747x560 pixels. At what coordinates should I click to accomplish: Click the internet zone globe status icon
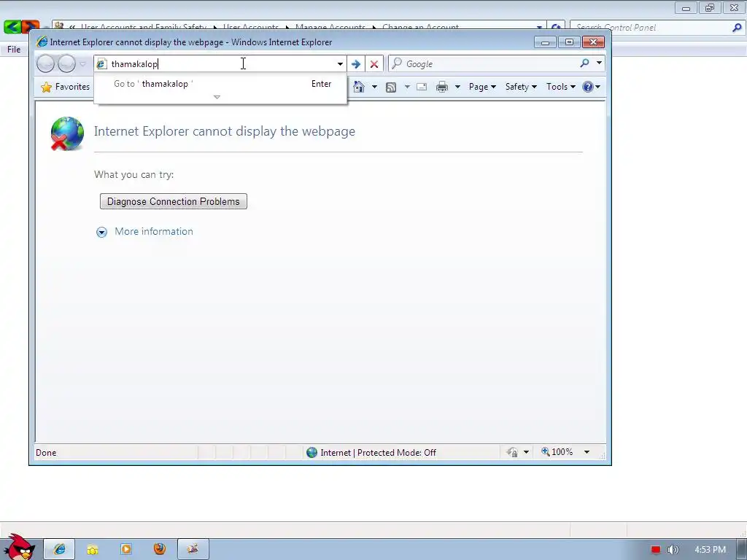pos(311,452)
